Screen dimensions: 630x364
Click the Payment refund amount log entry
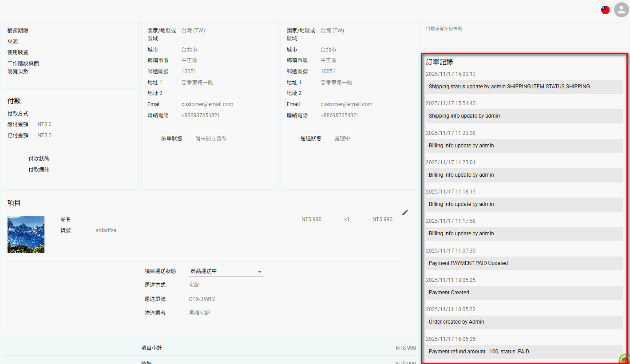pyautogui.click(x=524, y=352)
